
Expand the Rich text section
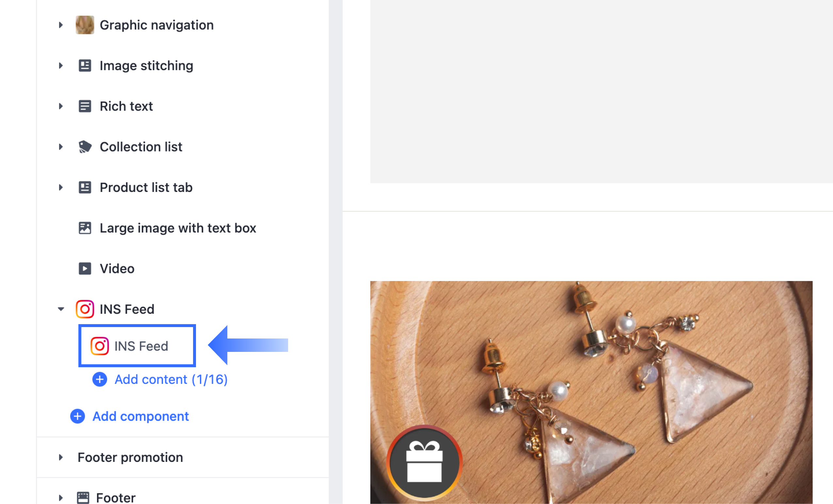[x=61, y=106]
